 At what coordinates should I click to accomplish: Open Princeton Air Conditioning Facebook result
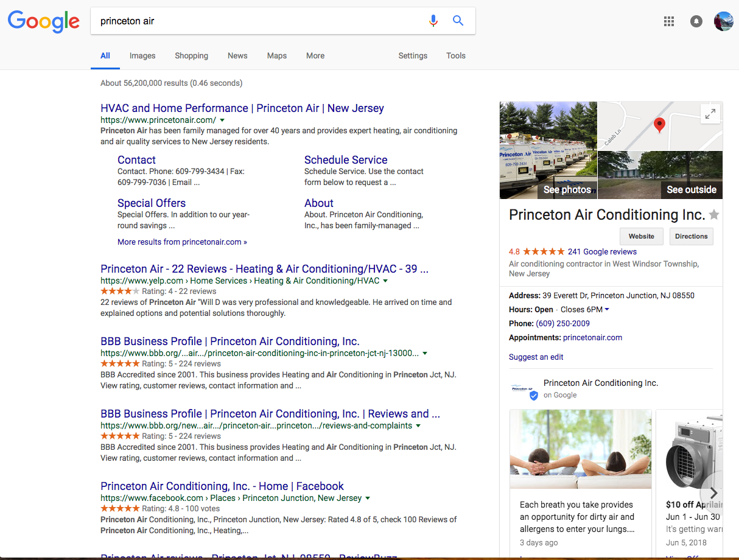[222, 486]
